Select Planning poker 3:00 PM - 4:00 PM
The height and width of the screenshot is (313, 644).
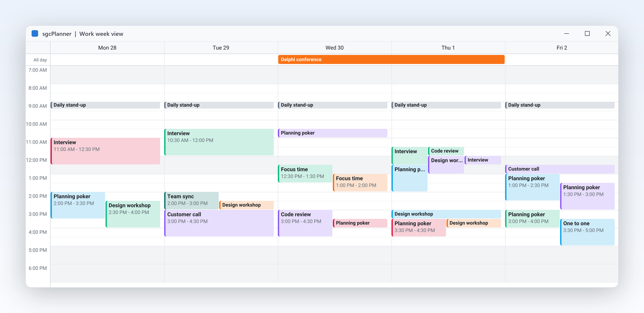(533, 218)
